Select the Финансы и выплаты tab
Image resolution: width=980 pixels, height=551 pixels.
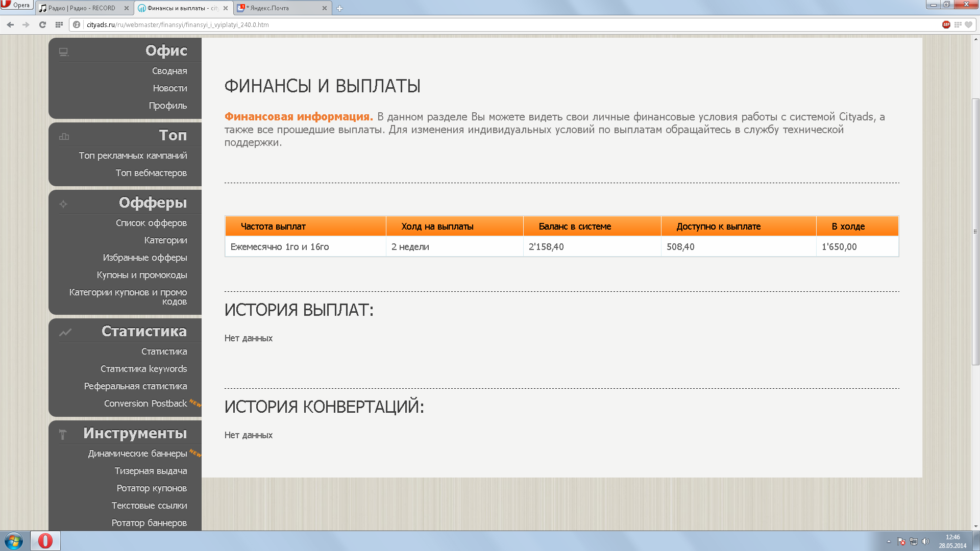(183, 8)
